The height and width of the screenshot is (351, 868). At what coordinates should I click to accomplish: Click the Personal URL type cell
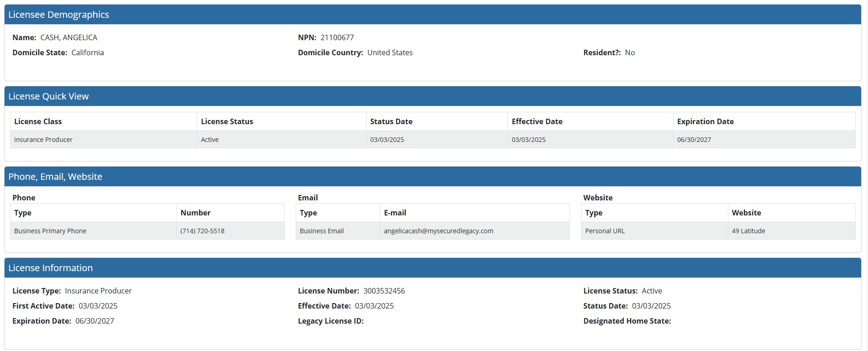(605, 231)
